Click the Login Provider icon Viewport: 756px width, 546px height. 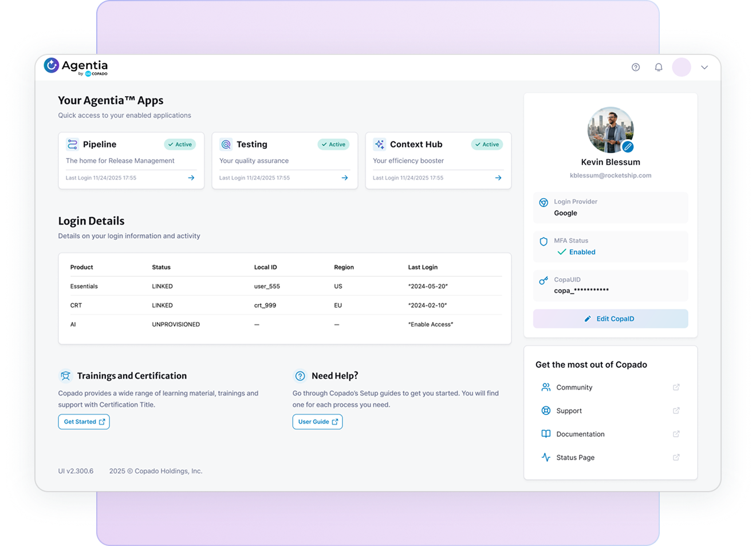click(x=544, y=203)
